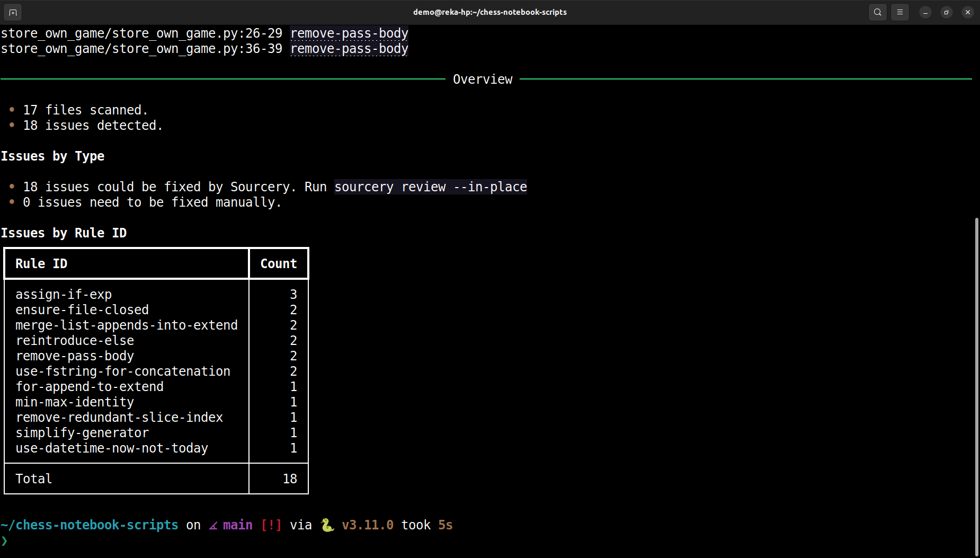Click the main branch name
This screenshot has width=980, height=558.
(237, 525)
